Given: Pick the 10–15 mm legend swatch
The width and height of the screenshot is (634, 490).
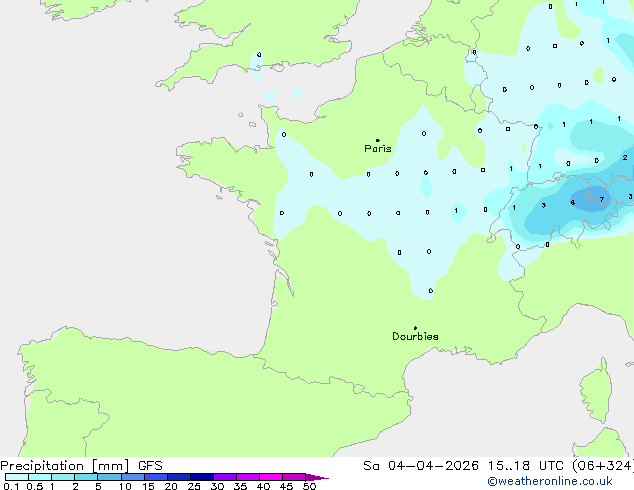Looking at the screenshot, I should [133, 477].
